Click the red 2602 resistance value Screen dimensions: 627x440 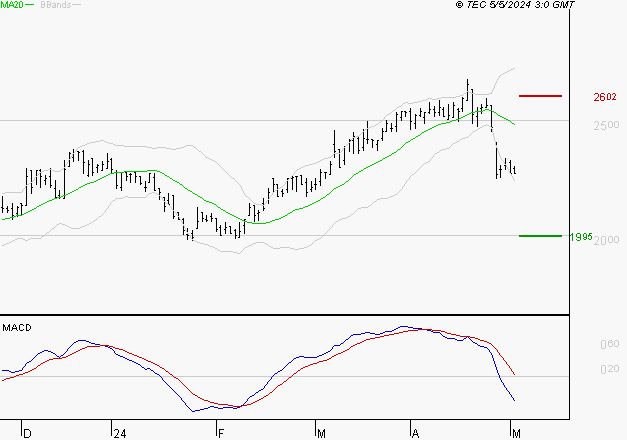click(x=605, y=97)
